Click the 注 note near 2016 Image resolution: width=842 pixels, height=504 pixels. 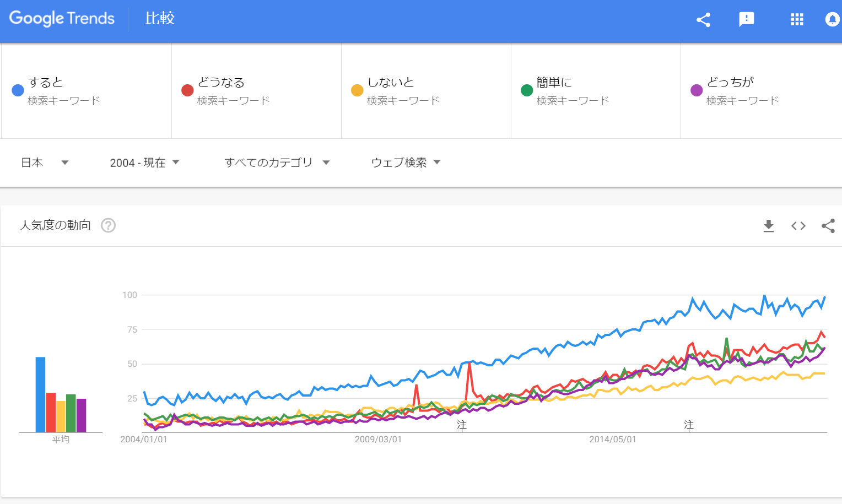click(x=689, y=425)
